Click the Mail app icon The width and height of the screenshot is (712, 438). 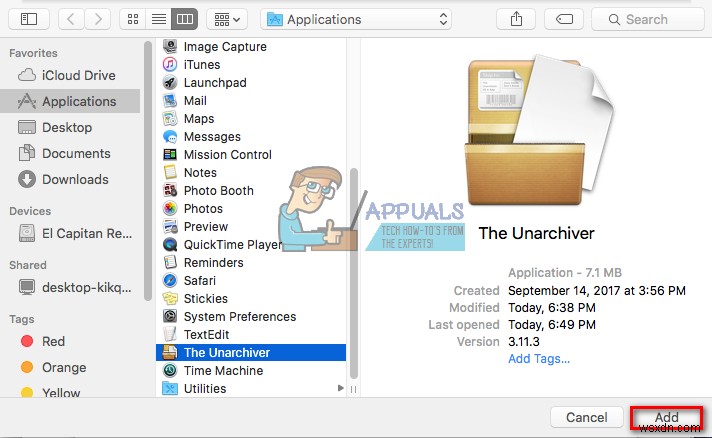pyautogui.click(x=170, y=101)
